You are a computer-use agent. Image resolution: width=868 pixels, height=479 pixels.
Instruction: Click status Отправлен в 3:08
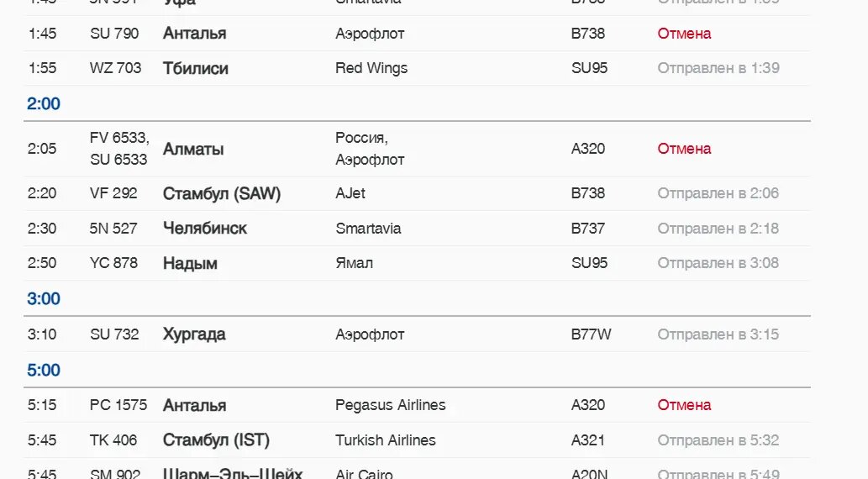(x=718, y=263)
